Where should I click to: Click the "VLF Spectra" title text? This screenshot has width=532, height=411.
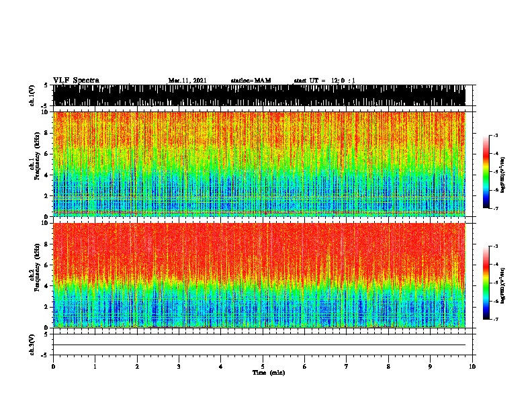(76, 81)
